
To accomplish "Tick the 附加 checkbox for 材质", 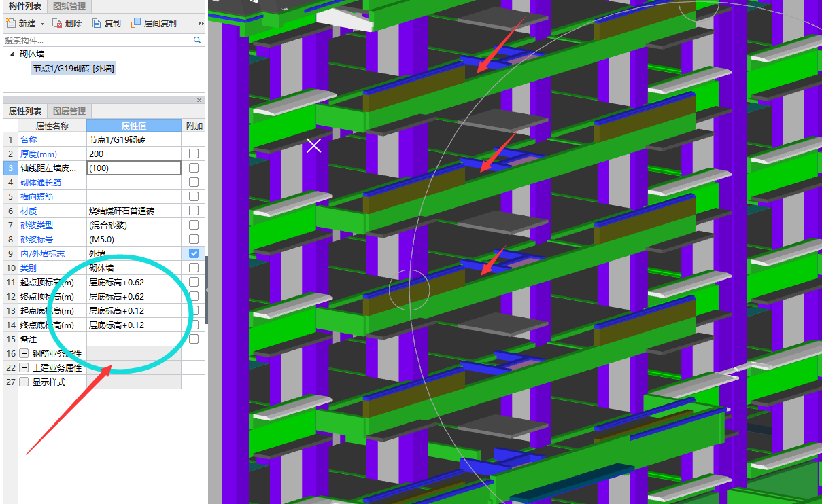I will pyautogui.click(x=194, y=211).
